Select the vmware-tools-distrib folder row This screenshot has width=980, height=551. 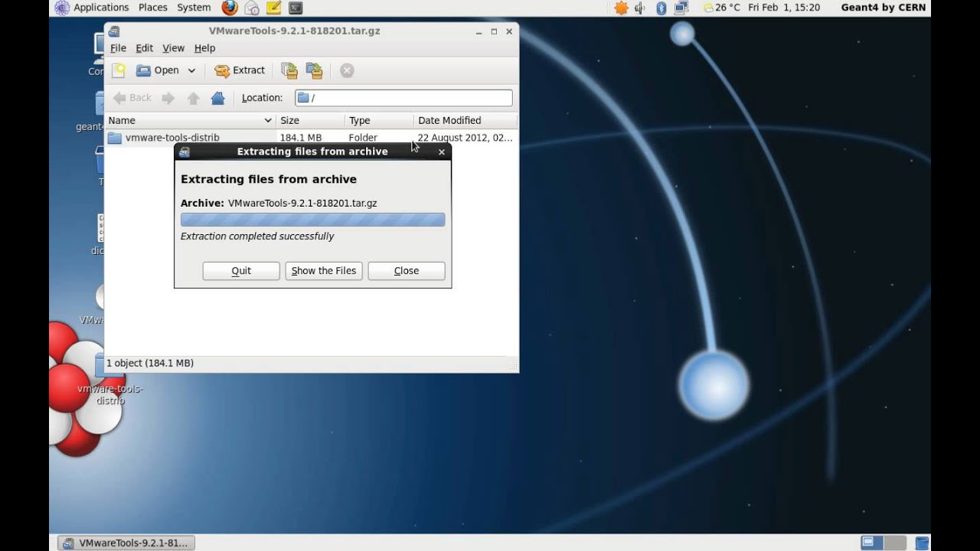click(311, 138)
